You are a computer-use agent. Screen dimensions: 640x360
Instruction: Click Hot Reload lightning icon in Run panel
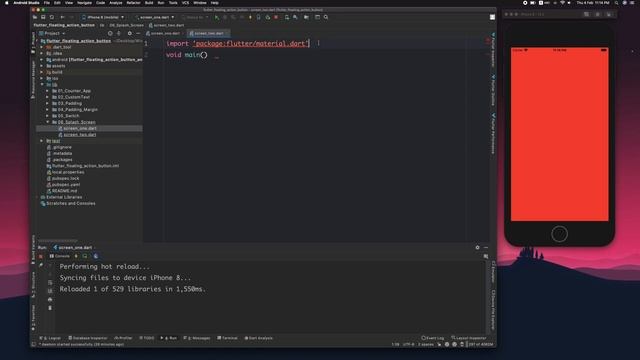click(76, 256)
